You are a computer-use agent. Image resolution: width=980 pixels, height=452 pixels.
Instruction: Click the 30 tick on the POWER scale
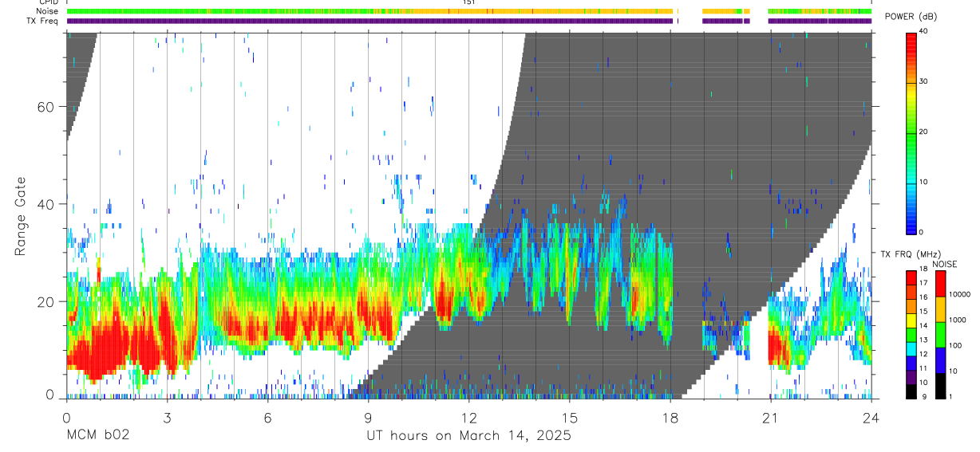(x=924, y=81)
